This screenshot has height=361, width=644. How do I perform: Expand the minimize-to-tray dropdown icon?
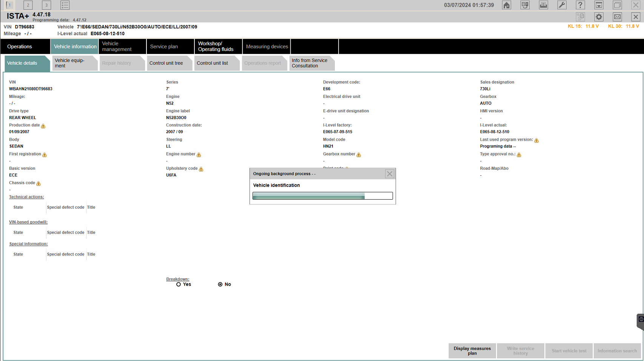(x=599, y=5)
